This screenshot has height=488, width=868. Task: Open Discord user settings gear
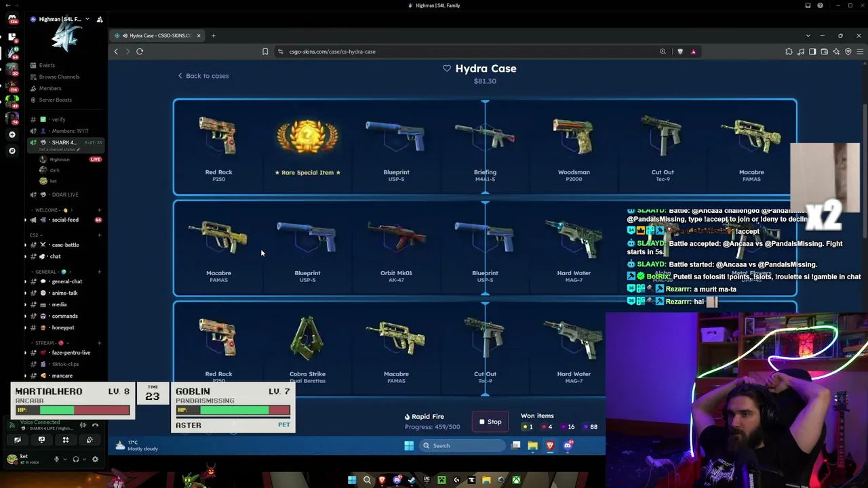[95, 459]
